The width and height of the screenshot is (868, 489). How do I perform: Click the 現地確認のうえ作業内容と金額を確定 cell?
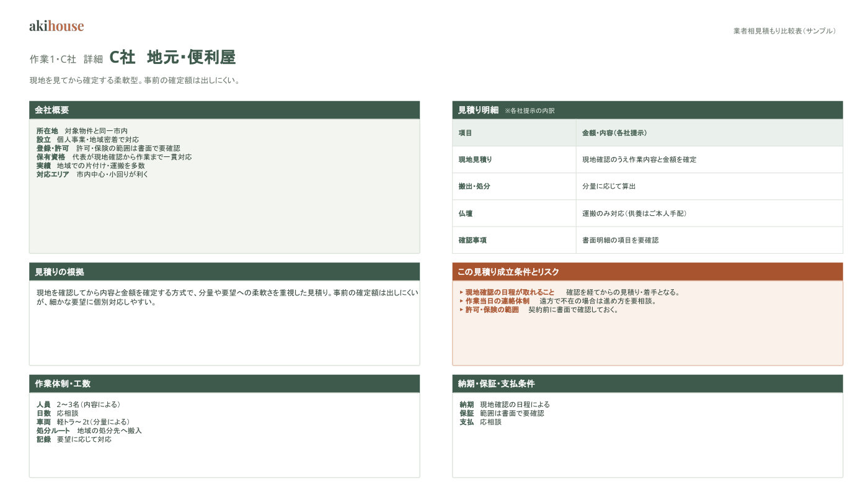point(709,159)
